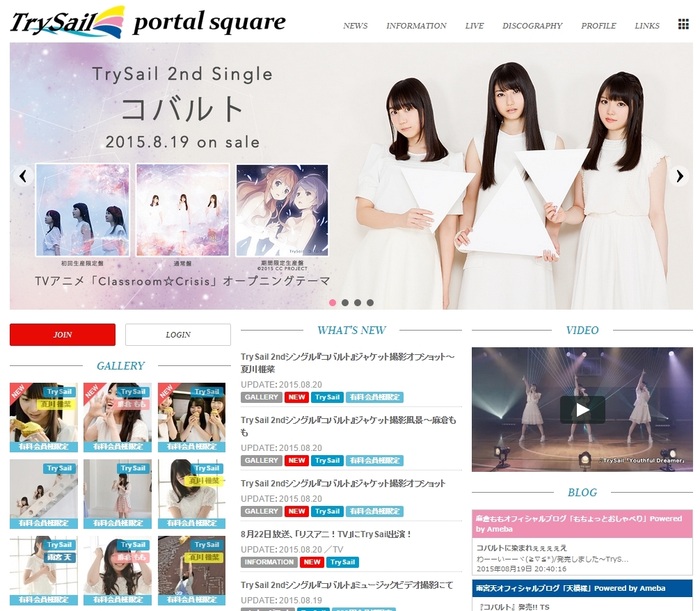Open the 通常盤 jacket image
The width and height of the screenshot is (700, 611).
click(182, 210)
